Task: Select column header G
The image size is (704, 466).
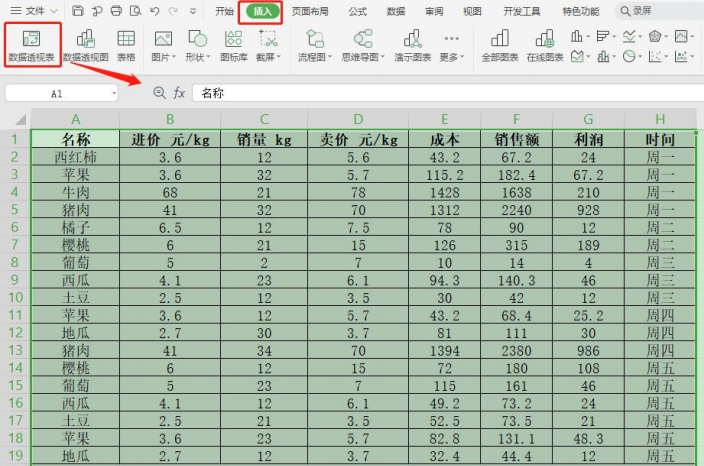Action: [588, 119]
